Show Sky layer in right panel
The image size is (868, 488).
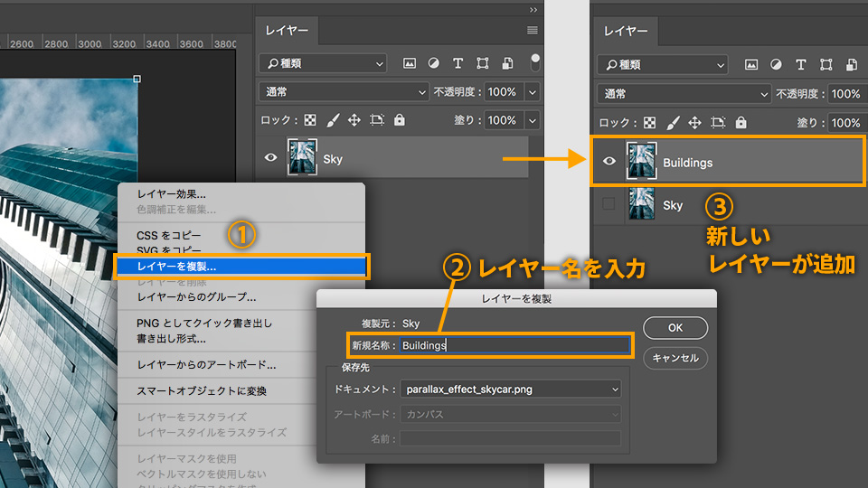[609, 203]
